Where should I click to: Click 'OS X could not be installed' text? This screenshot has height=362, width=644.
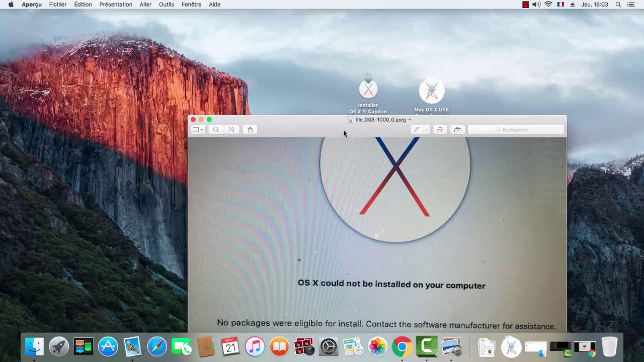pyautogui.click(x=391, y=284)
